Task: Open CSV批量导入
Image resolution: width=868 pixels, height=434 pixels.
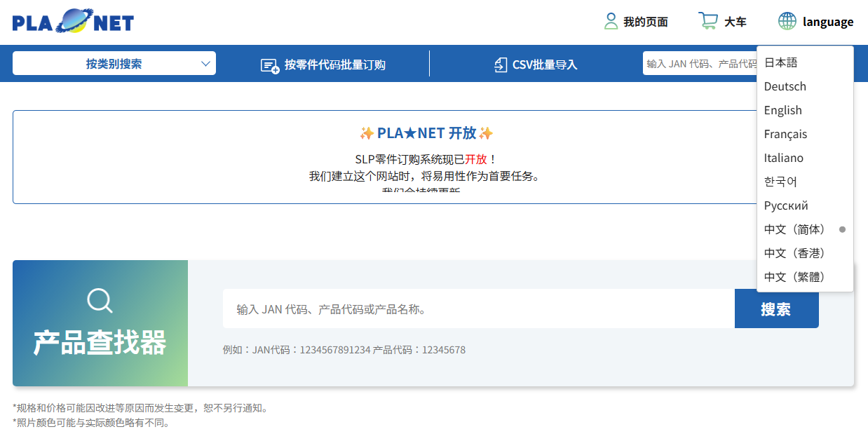Action: click(x=536, y=65)
